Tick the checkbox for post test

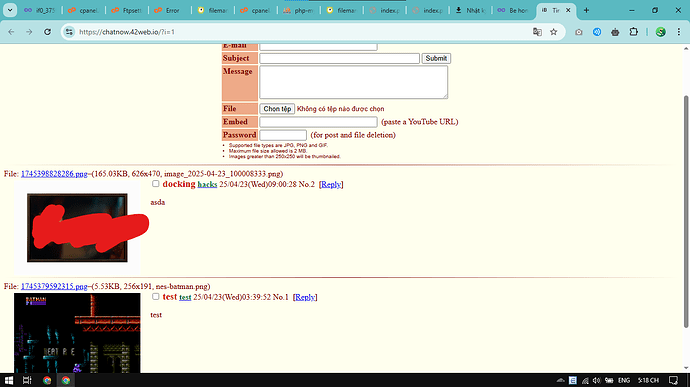pos(155,296)
